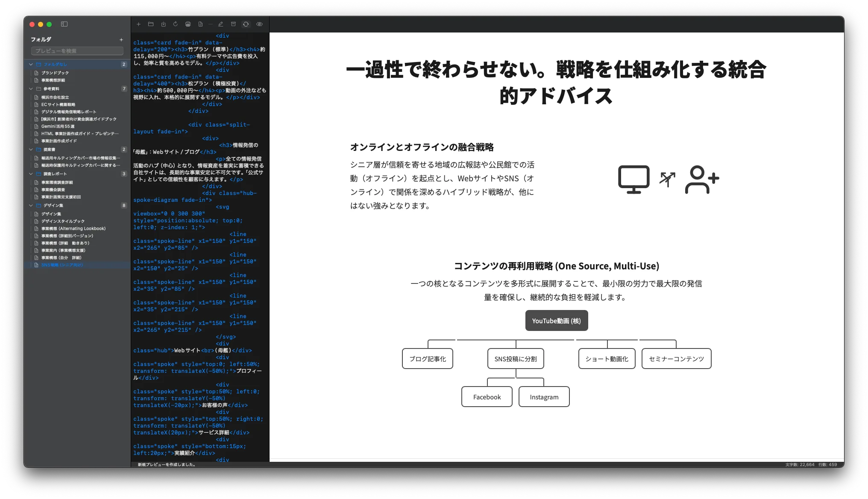Collapse the 参考資料 folder chevron

(x=31, y=89)
